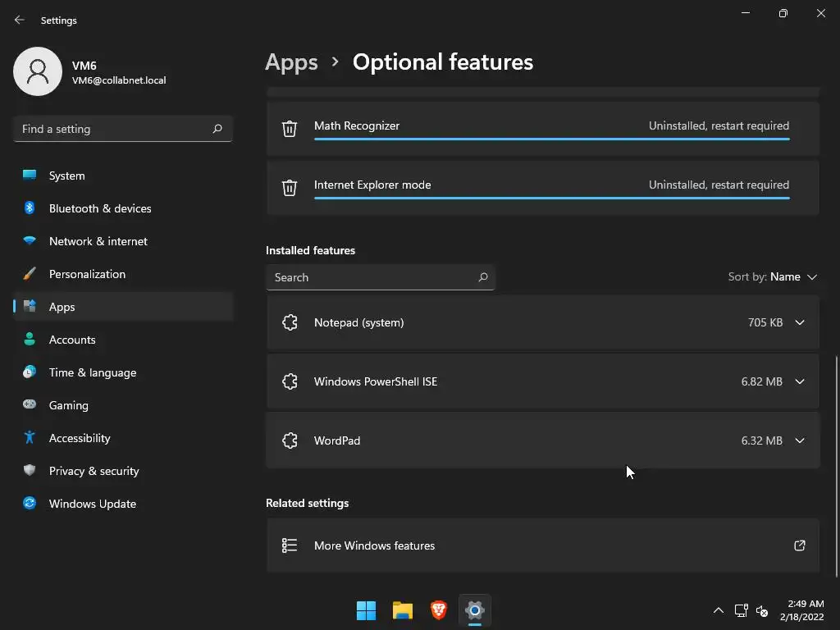
Task: Expand the Windows PowerShell ISE entry
Action: 800,381
